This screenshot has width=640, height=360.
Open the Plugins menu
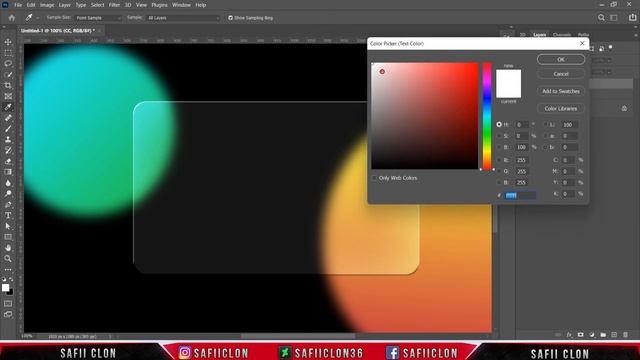coord(159,5)
